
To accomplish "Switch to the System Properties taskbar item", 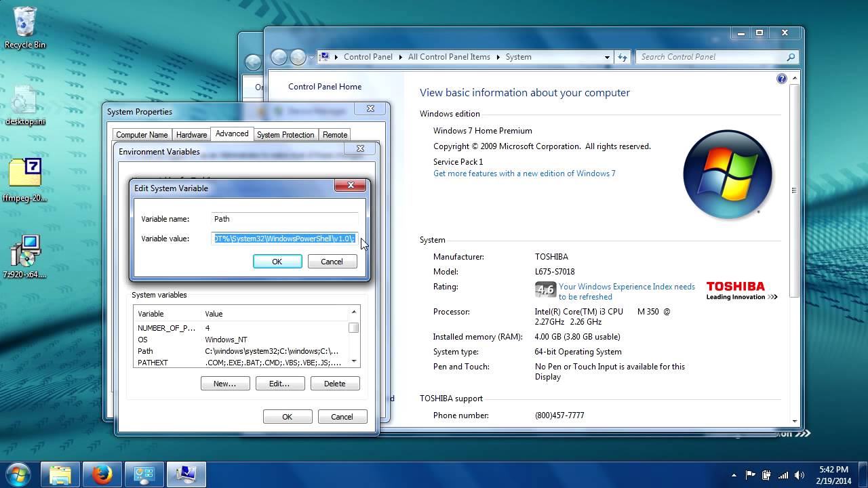I will 186,474.
